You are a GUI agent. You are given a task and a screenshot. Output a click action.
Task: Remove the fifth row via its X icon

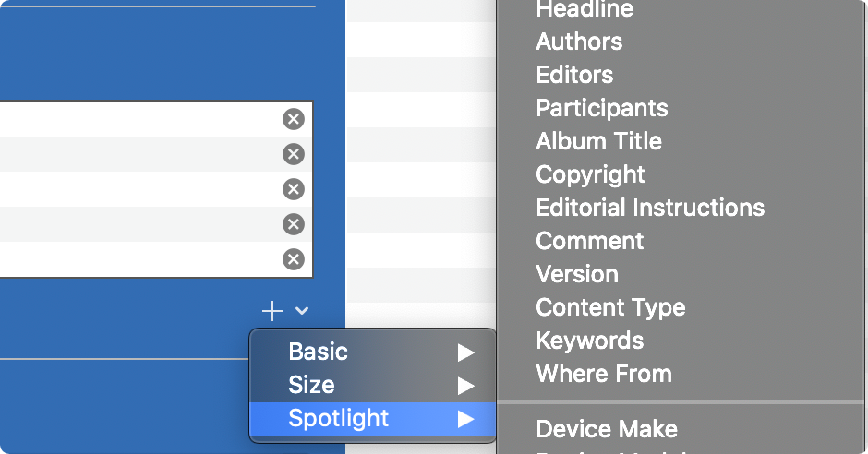pyautogui.click(x=294, y=259)
